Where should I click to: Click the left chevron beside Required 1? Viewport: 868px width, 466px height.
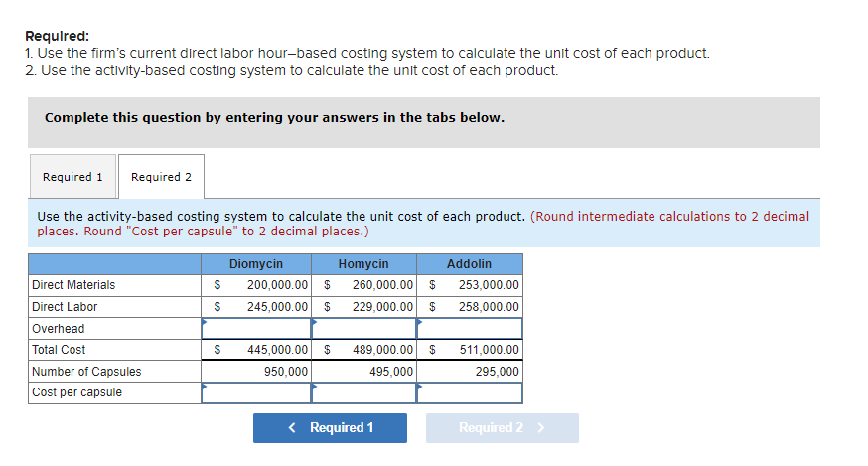pos(292,428)
